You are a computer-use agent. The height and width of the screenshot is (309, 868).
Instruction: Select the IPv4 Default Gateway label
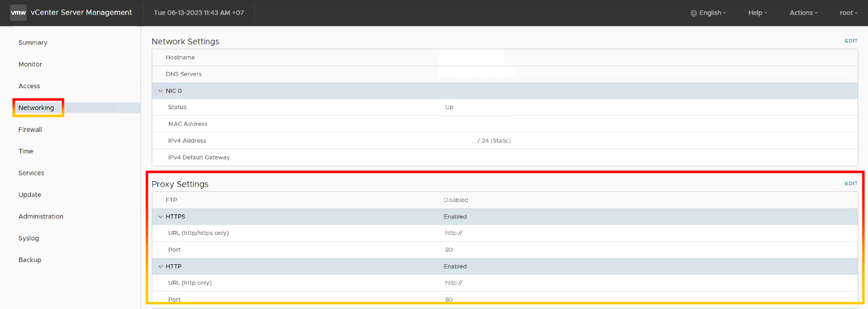click(x=199, y=157)
